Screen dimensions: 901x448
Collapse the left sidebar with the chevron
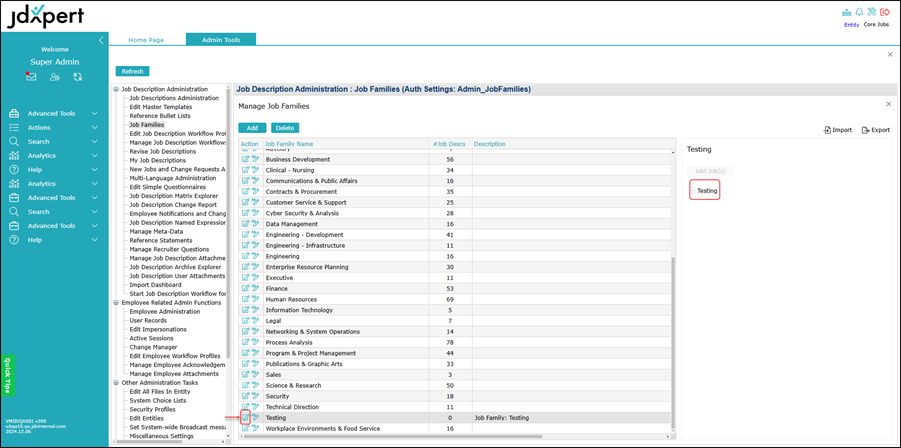[101, 40]
